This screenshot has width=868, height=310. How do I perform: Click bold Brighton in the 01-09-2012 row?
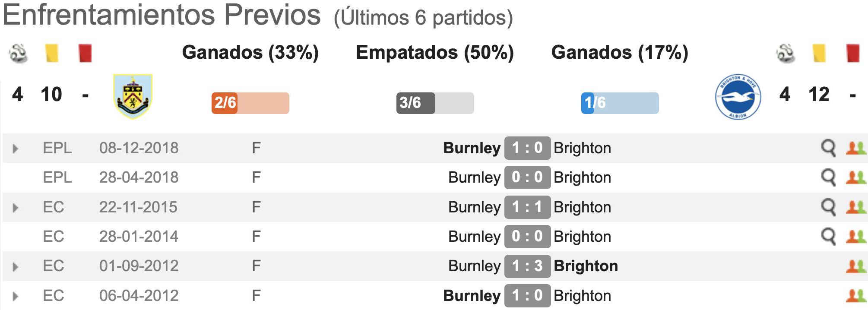point(586,266)
